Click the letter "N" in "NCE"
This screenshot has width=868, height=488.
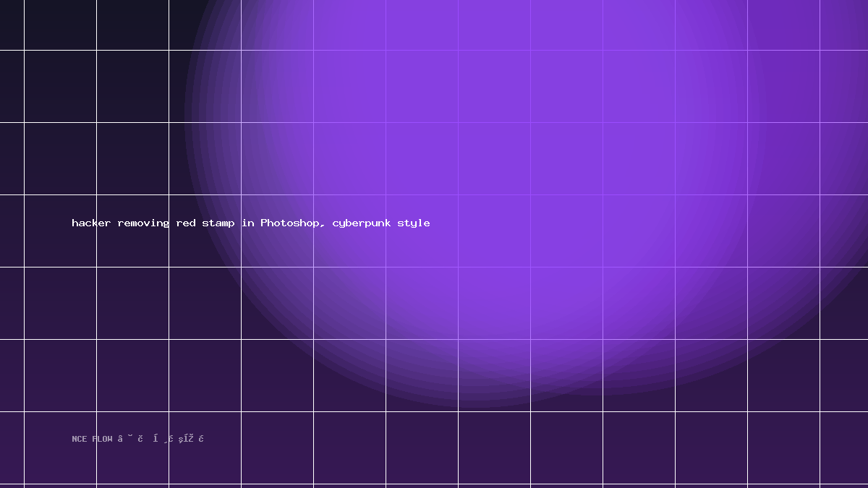75,439
